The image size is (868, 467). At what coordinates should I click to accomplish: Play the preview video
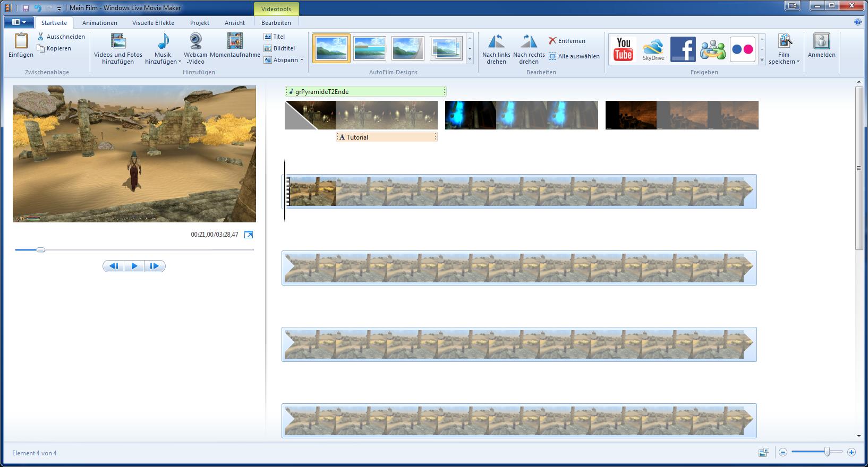[134, 266]
